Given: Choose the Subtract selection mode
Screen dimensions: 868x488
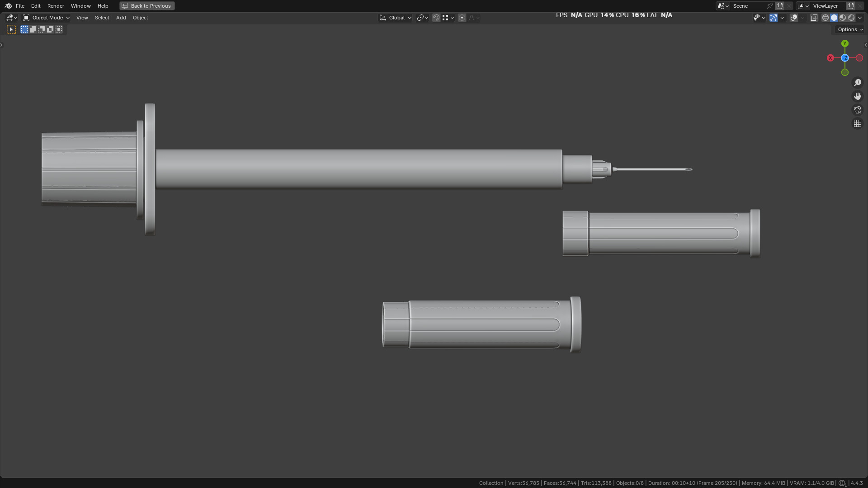Looking at the screenshot, I should coord(42,29).
